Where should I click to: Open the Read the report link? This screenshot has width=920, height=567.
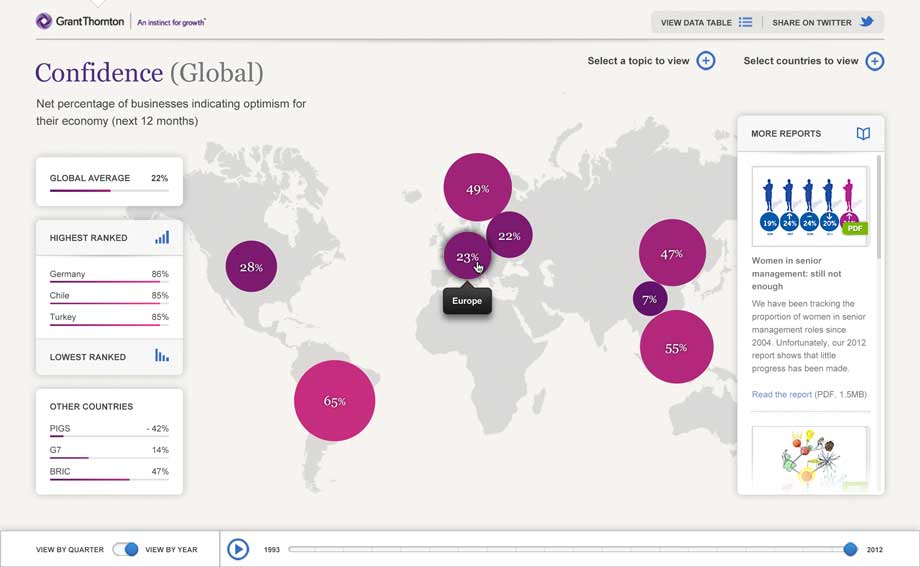coord(782,395)
